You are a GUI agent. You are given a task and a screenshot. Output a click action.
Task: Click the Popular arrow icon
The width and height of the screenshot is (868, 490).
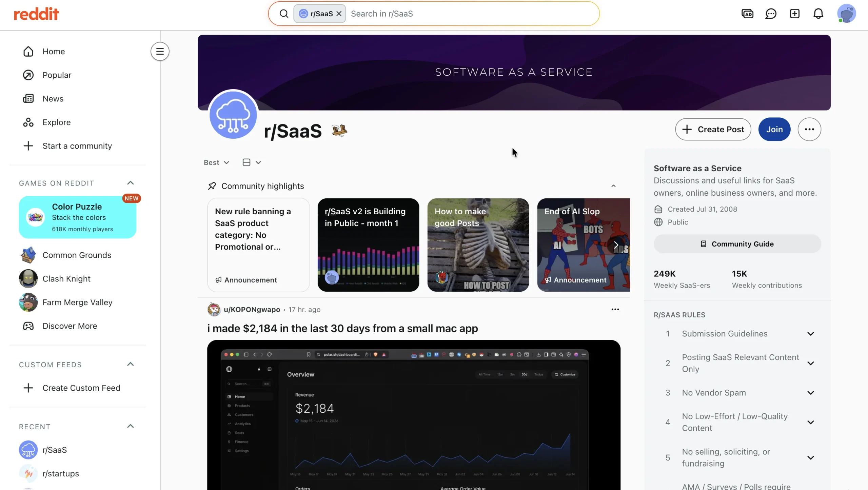[x=28, y=75]
